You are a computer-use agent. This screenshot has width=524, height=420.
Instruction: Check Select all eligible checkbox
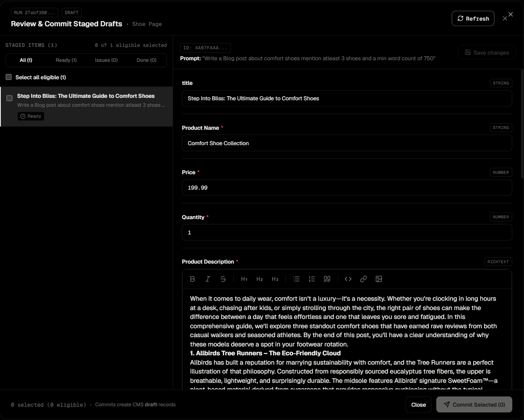[8, 77]
